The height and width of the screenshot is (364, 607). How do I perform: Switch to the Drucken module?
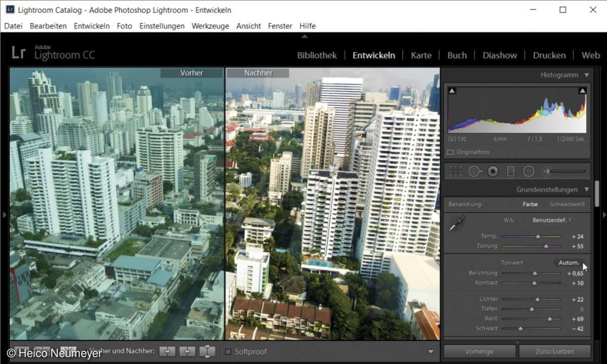[549, 55]
